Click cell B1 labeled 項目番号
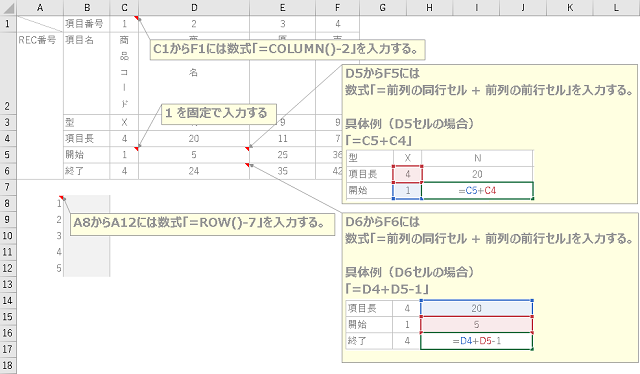This screenshot has width=640, height=374. pos(87,24)
